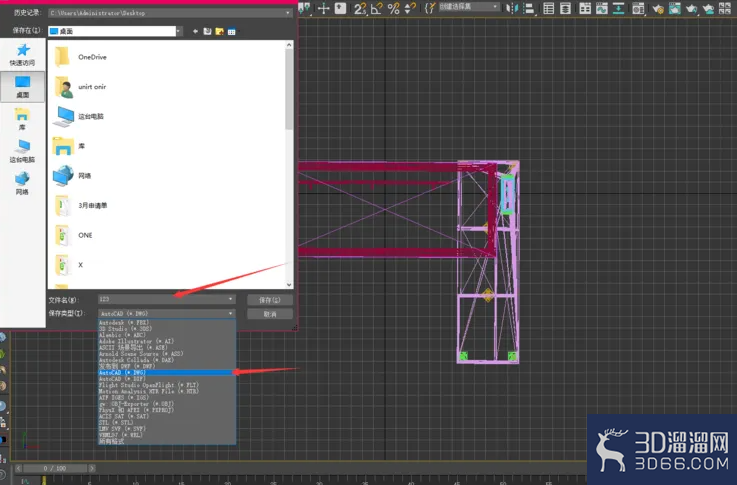Toggle the Spinner Snap tool

pyautogui.click(x=410, y=8)
